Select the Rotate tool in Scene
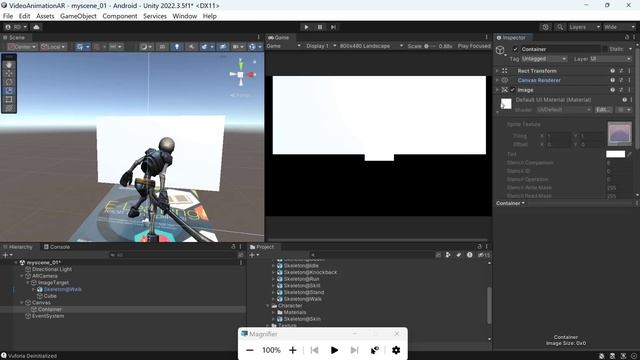640x360 pixels. point(9,82)
